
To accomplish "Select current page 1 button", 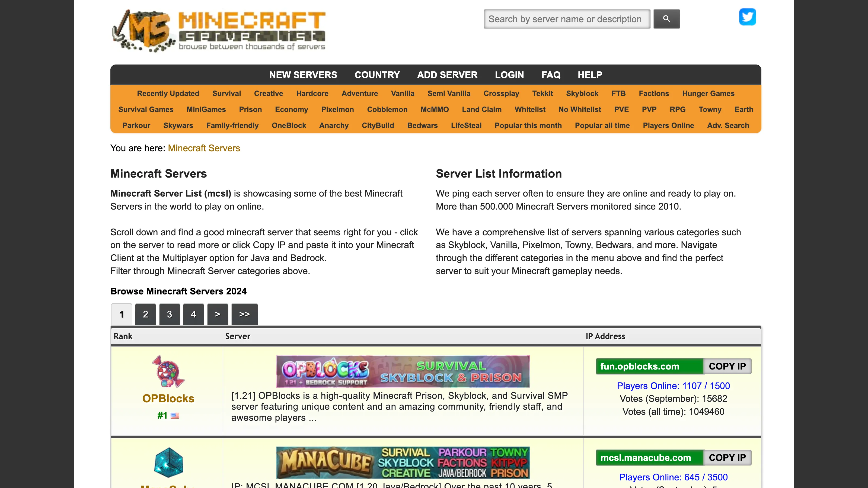I will pos(122,314).
